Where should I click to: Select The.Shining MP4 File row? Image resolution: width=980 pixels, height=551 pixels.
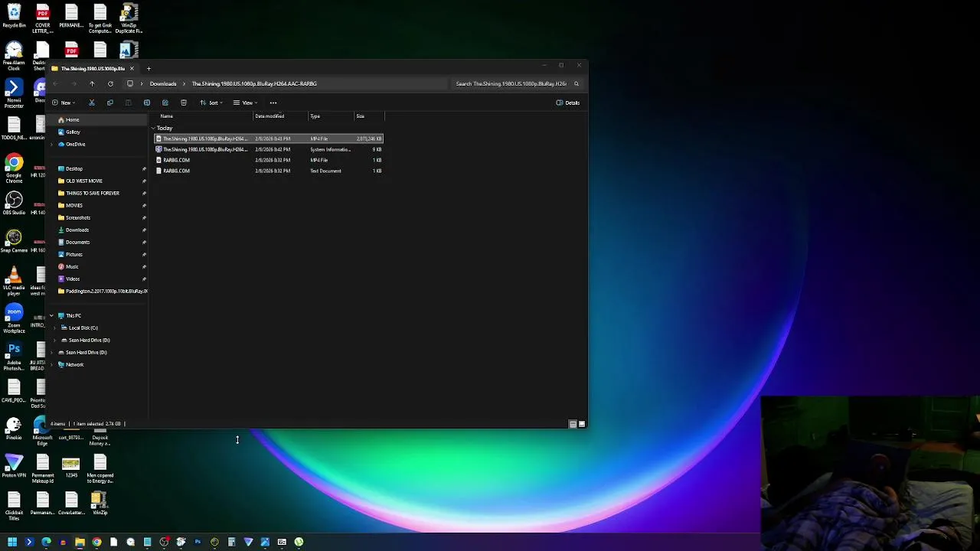pos(269,139)
